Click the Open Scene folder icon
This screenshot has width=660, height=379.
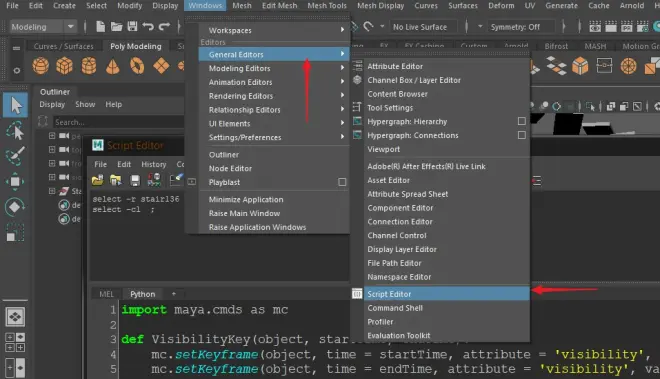[117, 27]
